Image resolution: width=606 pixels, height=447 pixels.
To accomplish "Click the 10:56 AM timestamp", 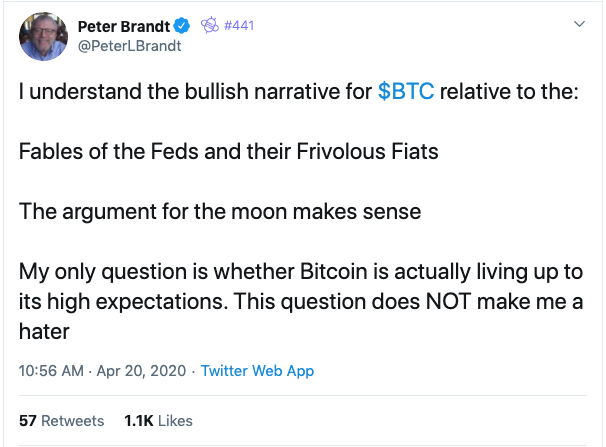I will click(51, 371).
